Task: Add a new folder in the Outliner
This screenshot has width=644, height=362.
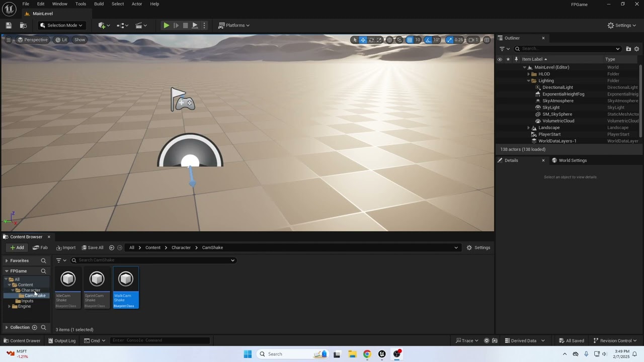Action: tap(628, 49)
